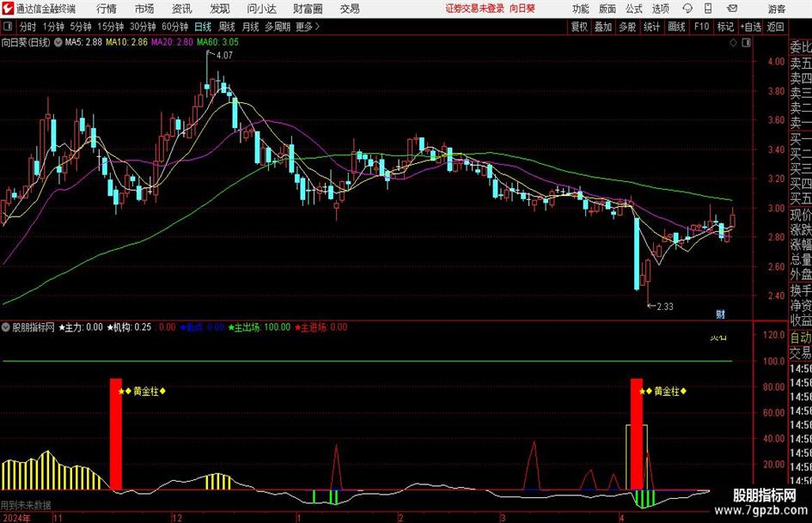Click the 叠加 overlay button
The image size is (812, 523).
click(x=603, y=27)
